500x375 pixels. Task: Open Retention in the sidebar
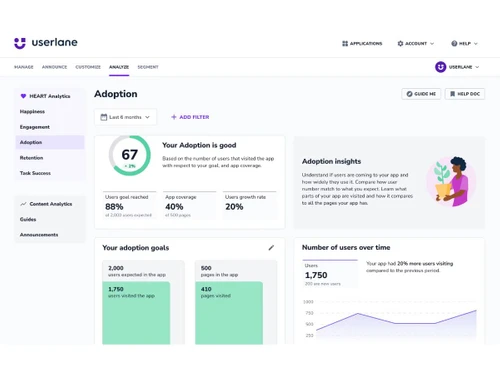click(x=50, y=158)
